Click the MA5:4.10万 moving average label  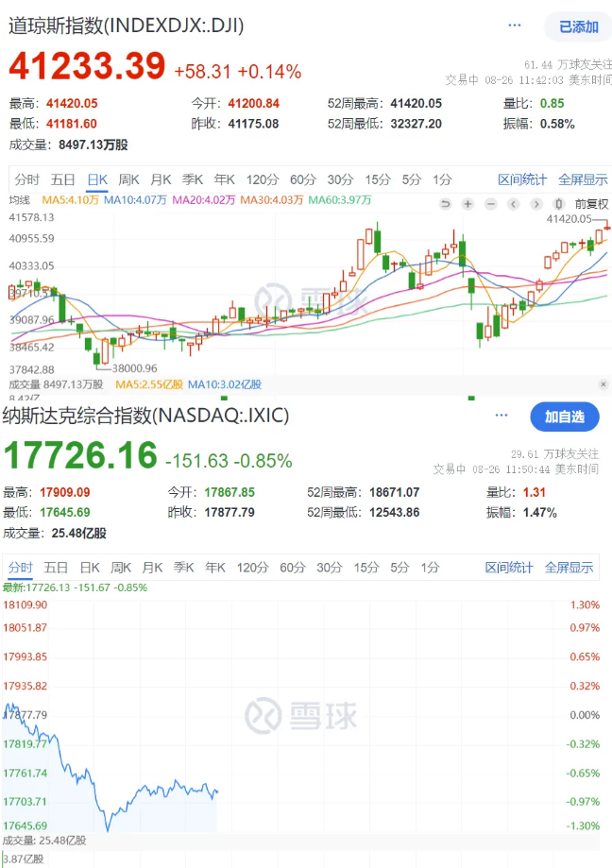click(70, 200)
